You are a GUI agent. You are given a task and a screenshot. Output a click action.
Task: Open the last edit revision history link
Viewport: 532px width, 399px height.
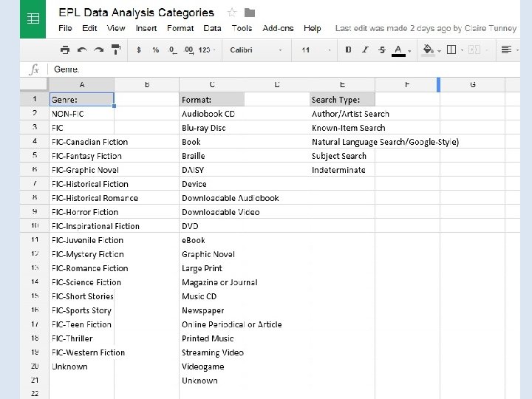[426, 28]
